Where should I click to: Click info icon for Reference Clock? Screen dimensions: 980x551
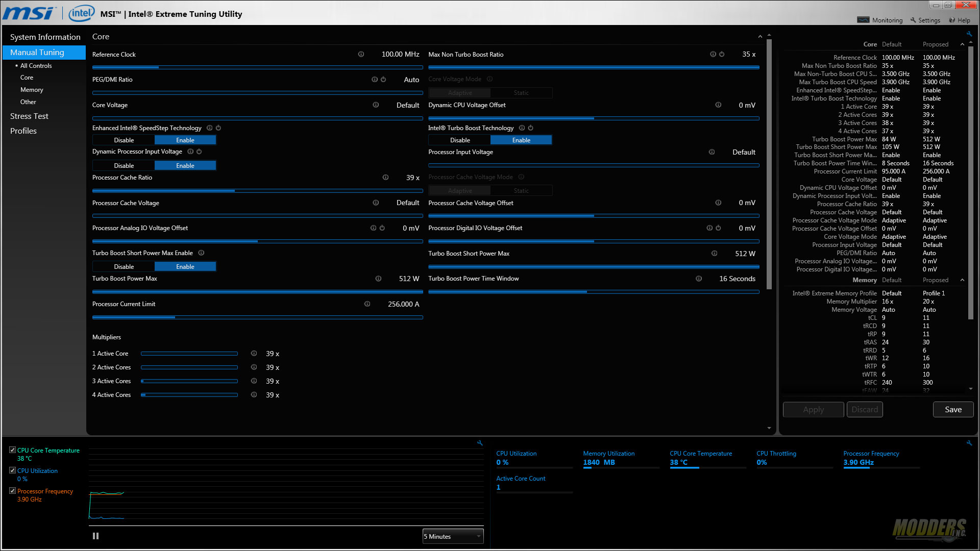(x=361, y=54)
